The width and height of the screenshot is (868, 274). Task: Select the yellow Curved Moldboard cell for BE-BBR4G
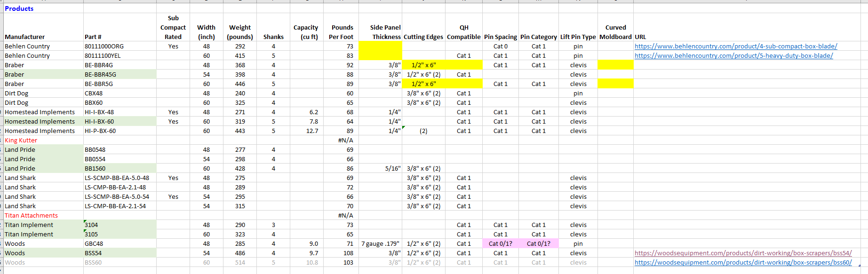click(615, 65)
